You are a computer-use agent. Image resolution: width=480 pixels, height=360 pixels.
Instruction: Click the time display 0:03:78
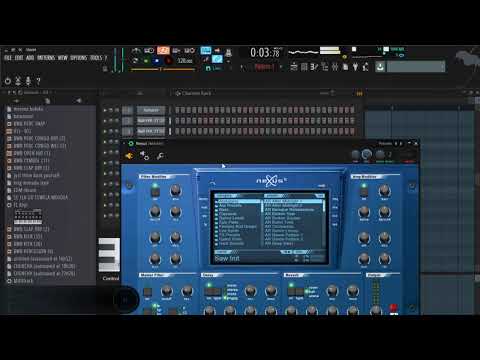tap(265, 53)
